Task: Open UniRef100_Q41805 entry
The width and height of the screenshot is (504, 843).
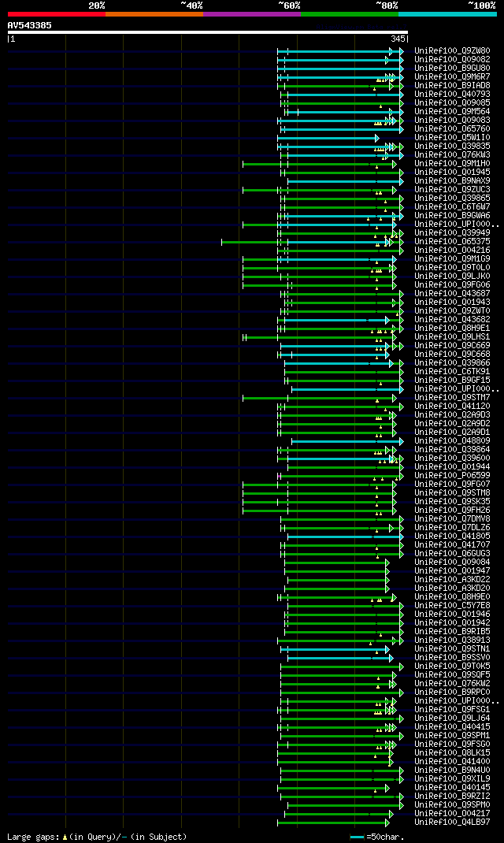Action: pyautogui.click(x=452, y=537)
